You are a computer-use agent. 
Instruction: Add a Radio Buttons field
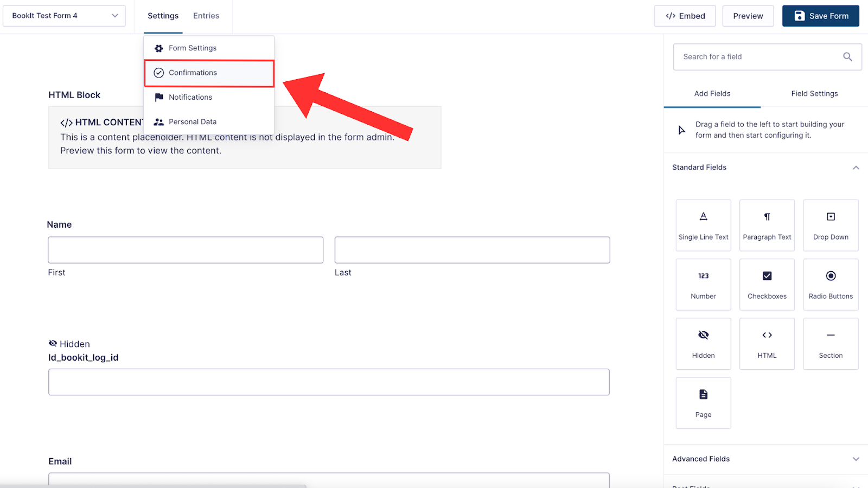(x=831, y=285)
